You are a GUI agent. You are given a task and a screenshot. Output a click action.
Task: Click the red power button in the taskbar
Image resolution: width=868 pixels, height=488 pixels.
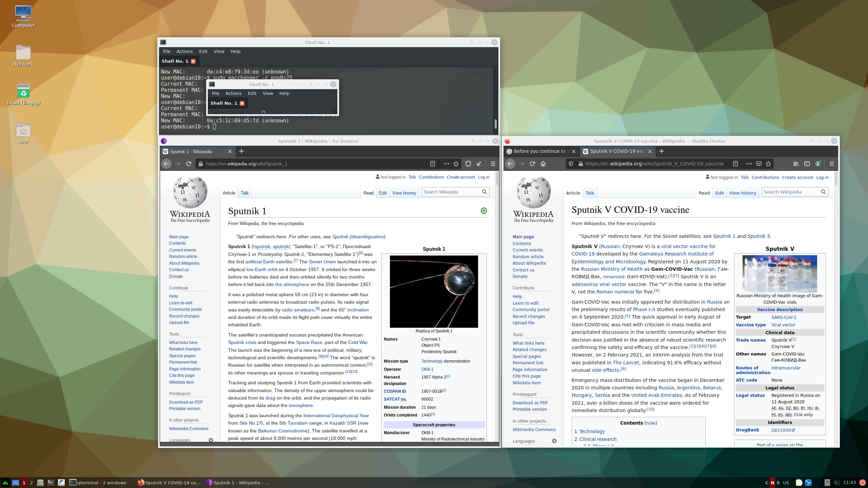[862, 483]
